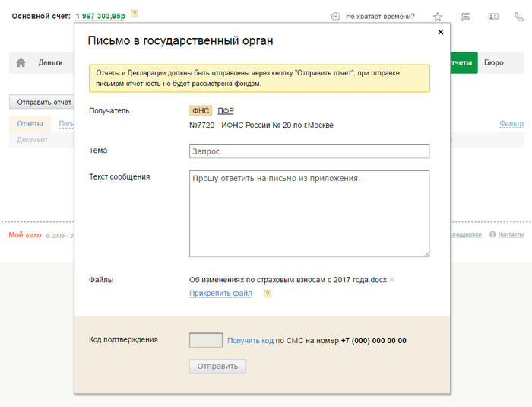Click the home icon in navigation bar
Screen dimensions: 532x407
coord(21,63)
